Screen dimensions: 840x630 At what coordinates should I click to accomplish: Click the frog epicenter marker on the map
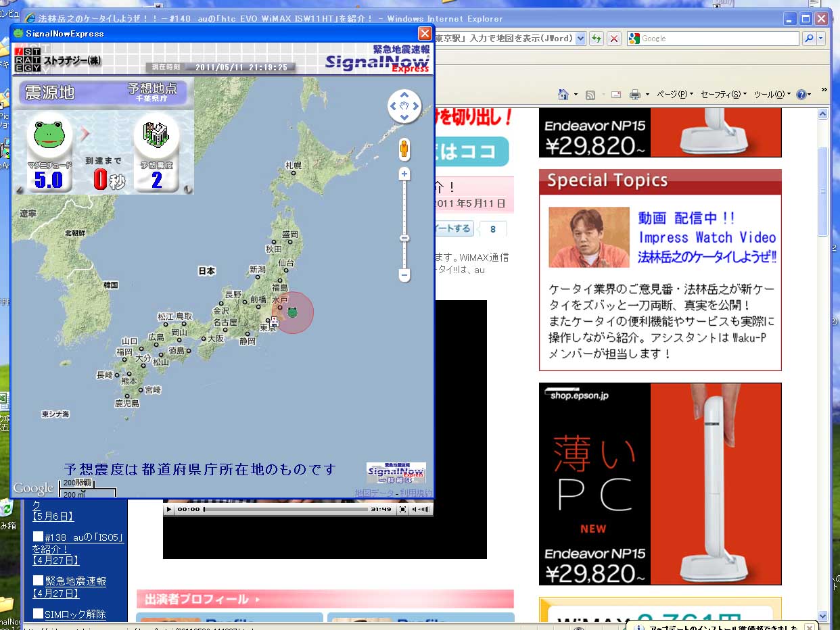click(292, 312)
